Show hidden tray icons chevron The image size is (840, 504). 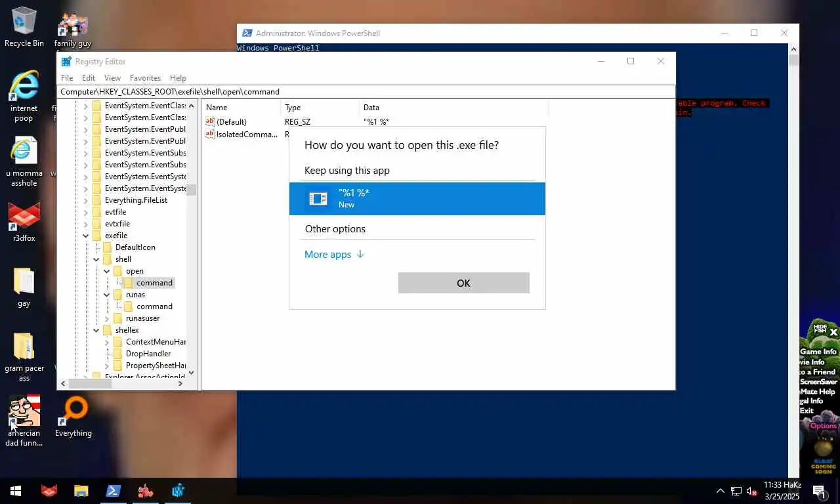pos(720,491)
